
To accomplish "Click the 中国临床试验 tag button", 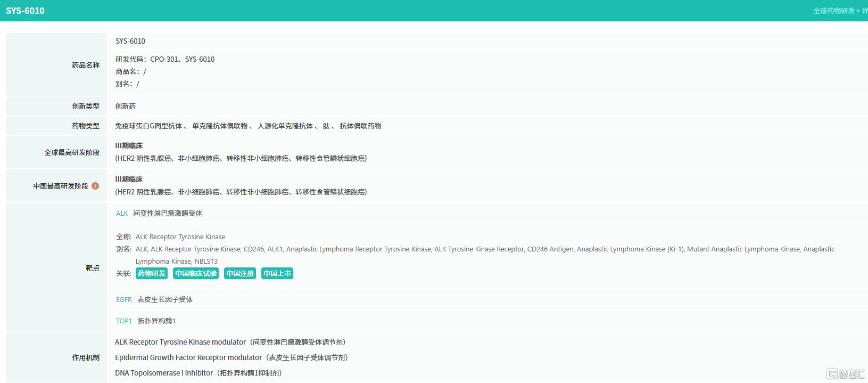I will point(196,273).
